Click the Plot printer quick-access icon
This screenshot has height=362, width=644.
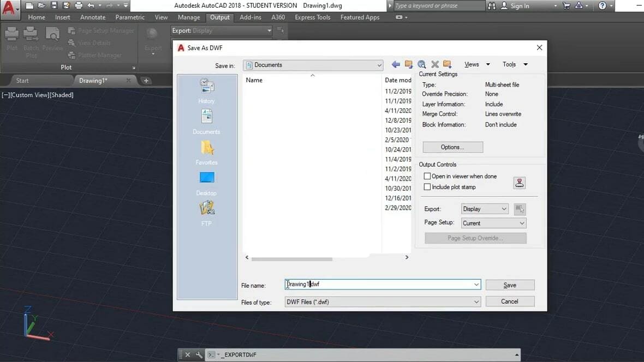79,6
